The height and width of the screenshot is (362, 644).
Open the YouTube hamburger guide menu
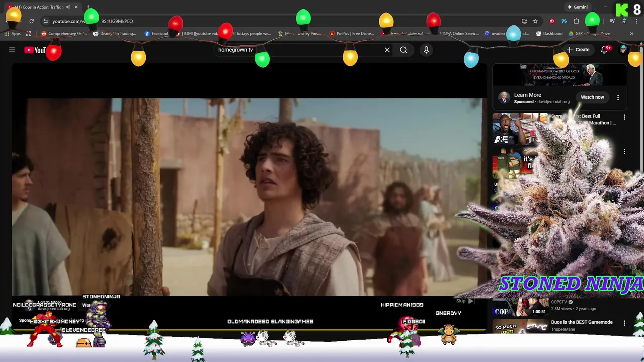pyautogui.click(x=12, y=50)
